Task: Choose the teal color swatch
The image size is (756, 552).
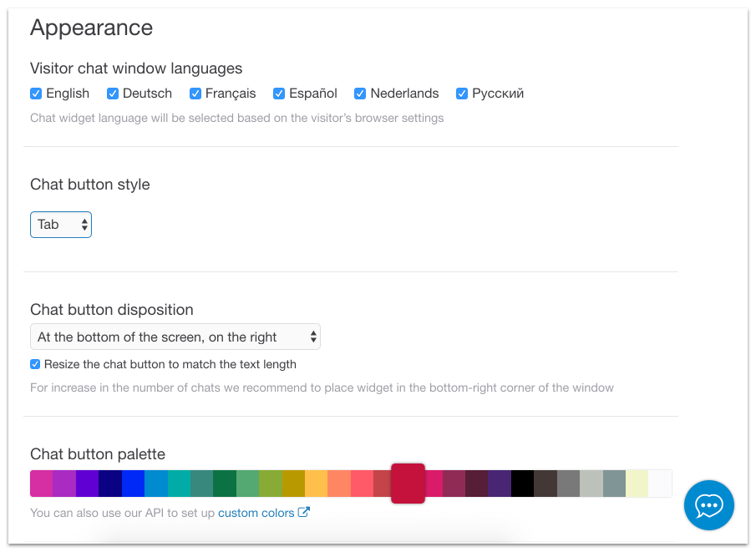Action: click(179, 484)
